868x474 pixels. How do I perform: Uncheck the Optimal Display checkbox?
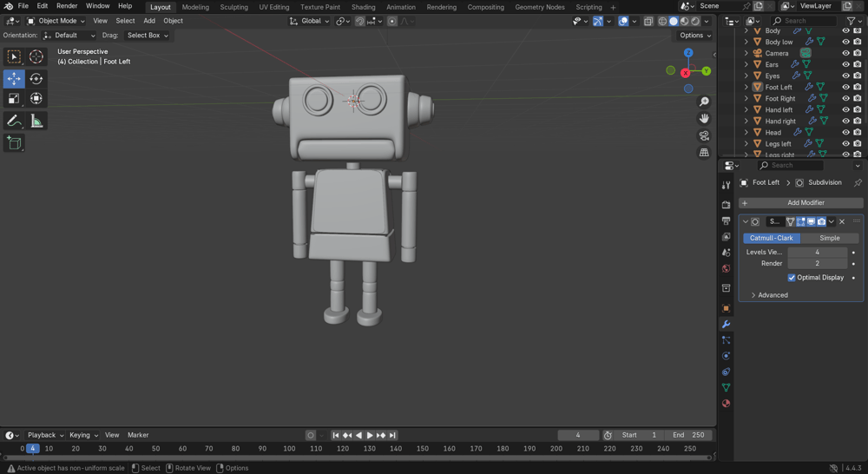pos(791,278)
